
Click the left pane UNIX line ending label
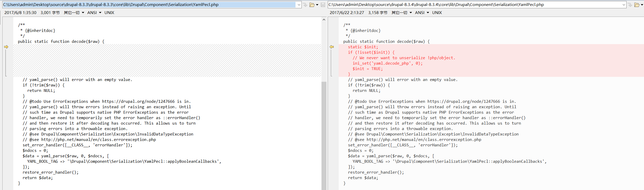coord(109,12)
